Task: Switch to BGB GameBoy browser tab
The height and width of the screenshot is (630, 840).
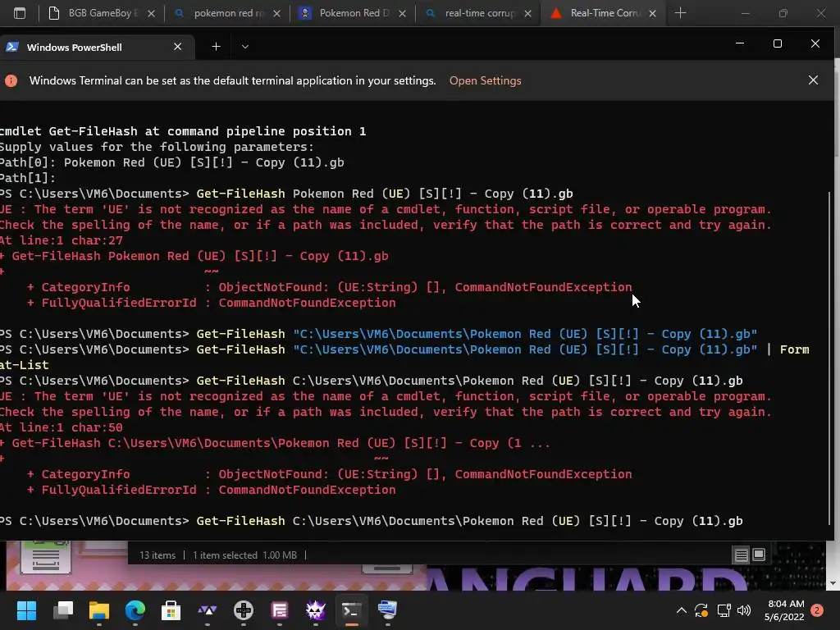Action: tap(99, 13)
